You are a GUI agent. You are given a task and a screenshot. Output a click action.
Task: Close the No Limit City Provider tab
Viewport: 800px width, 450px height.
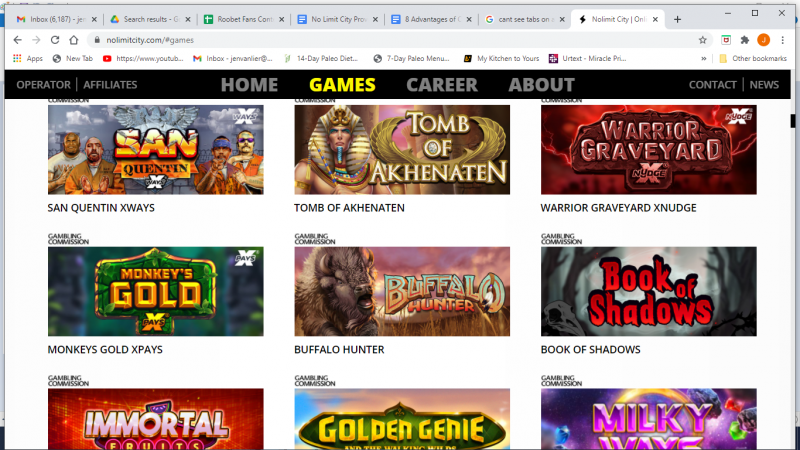click(376, 19)
